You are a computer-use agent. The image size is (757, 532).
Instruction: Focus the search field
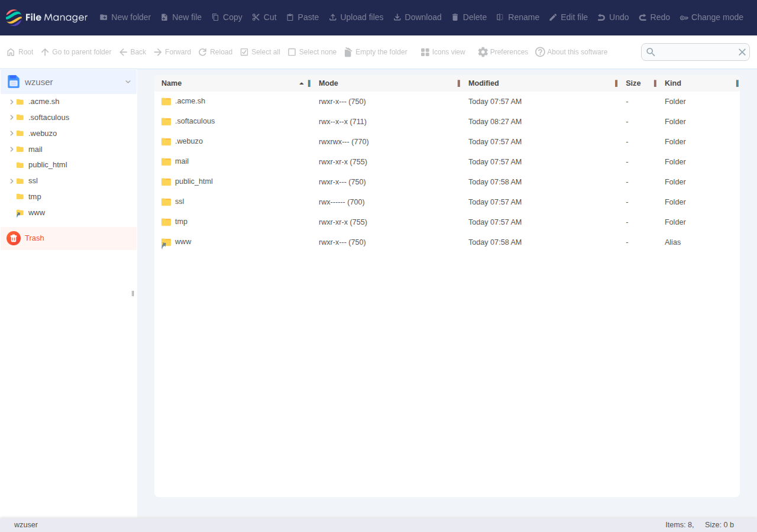pos(695,52)
